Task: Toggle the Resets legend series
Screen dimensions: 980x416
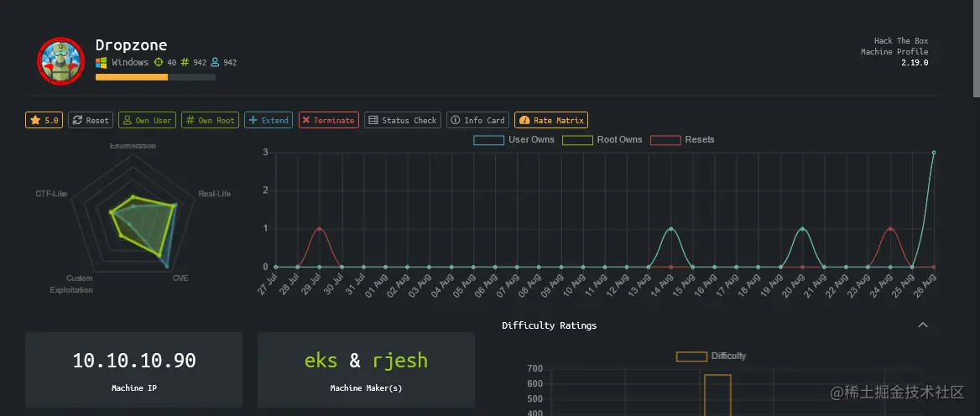Action: pos(682,140)
